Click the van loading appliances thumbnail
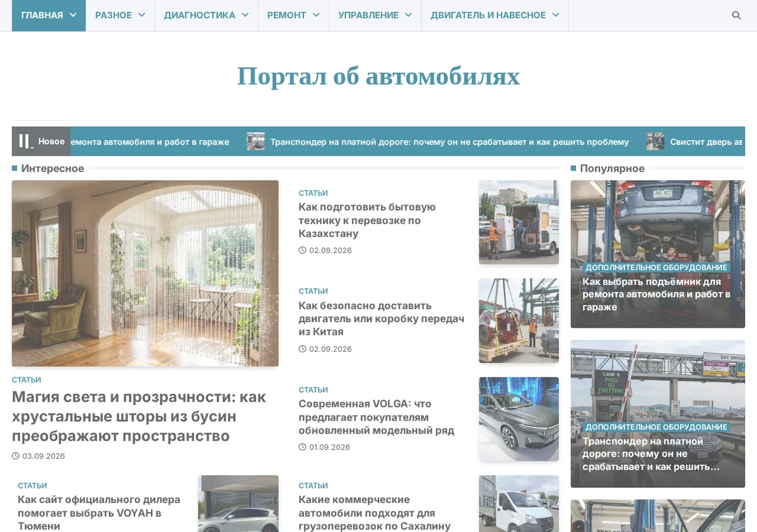The image size is (757, 532). (x=519, y=222)
